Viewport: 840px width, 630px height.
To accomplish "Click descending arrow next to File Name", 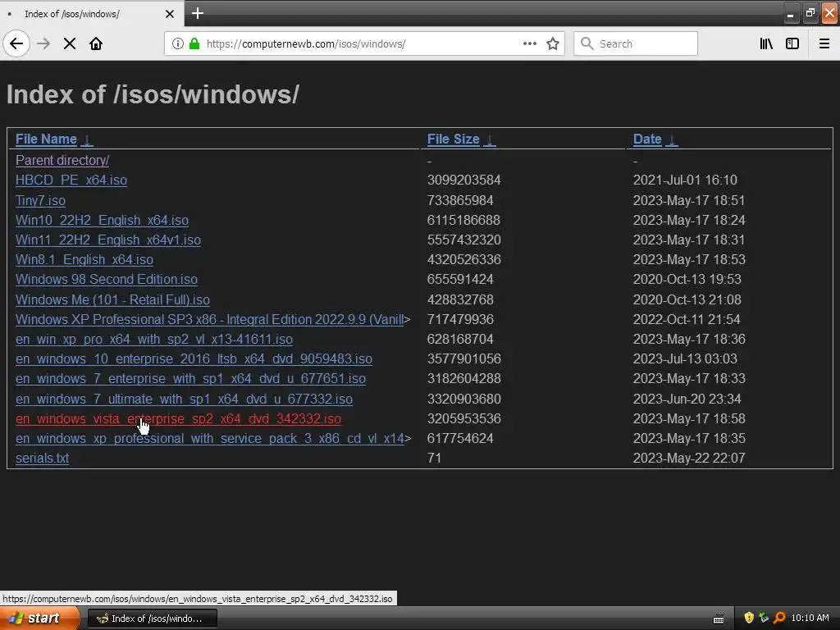I will pyautogui.click(x=87, y=139).
